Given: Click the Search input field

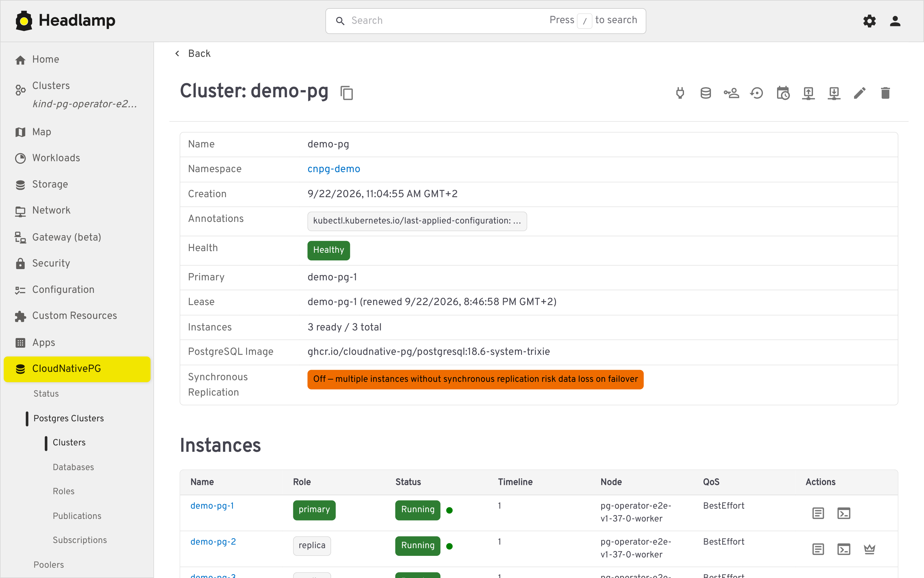Looking at the screenshot, I should click(486, 21).
